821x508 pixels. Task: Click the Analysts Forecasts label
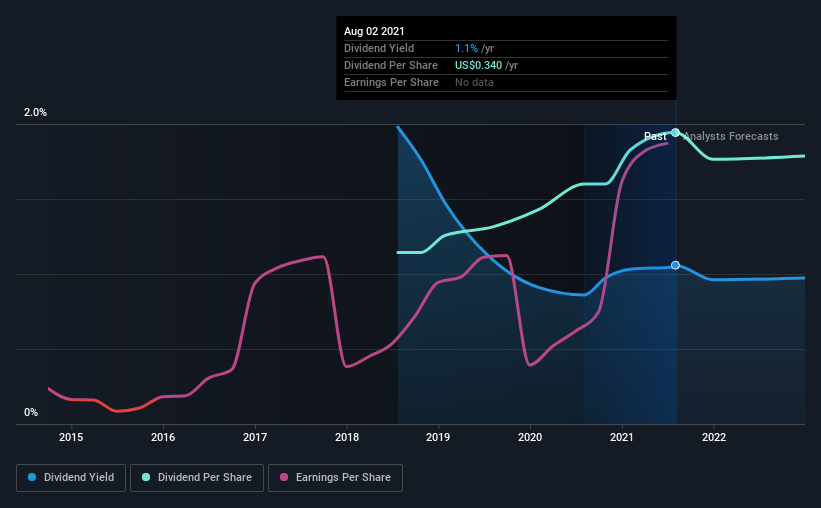click(731, 136)
